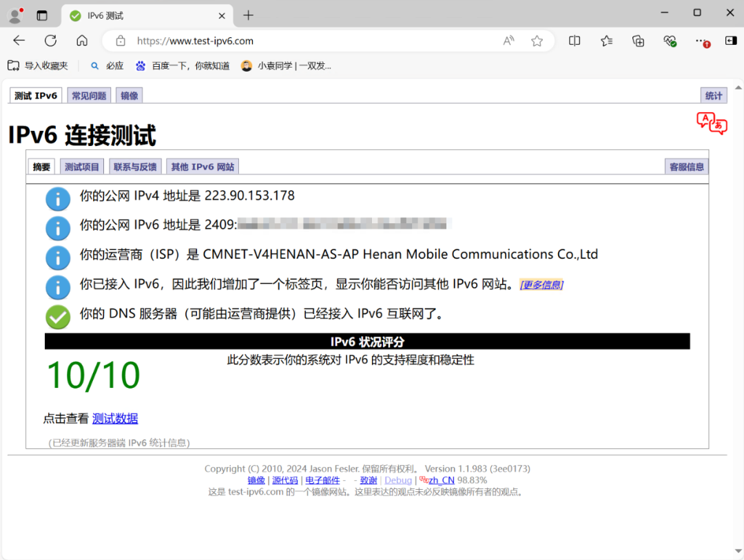Close the IPv6 测试 browser tab
The height and width of the screenshot is (560, 744).
coord(222,16)
